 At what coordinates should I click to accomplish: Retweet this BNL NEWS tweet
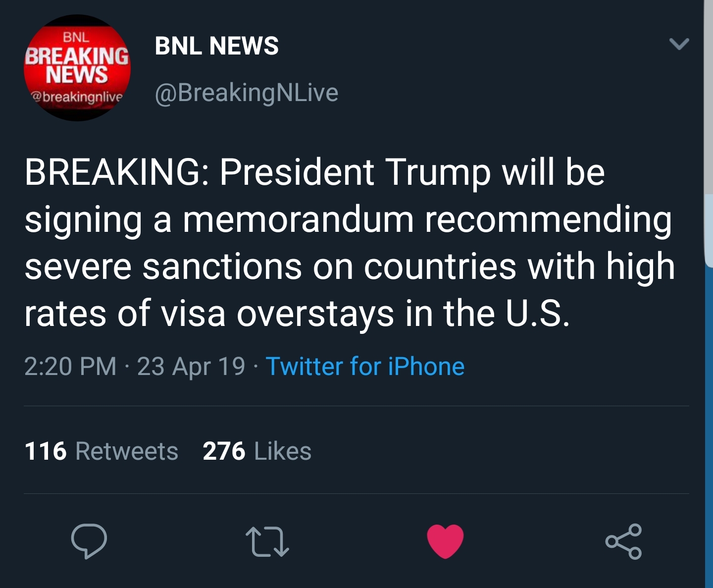coord(267,541)
